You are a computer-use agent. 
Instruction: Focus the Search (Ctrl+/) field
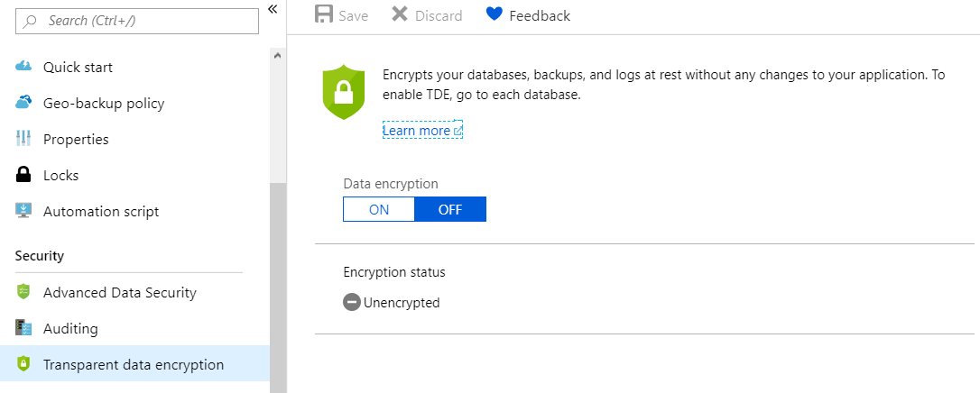click(144, 20)
